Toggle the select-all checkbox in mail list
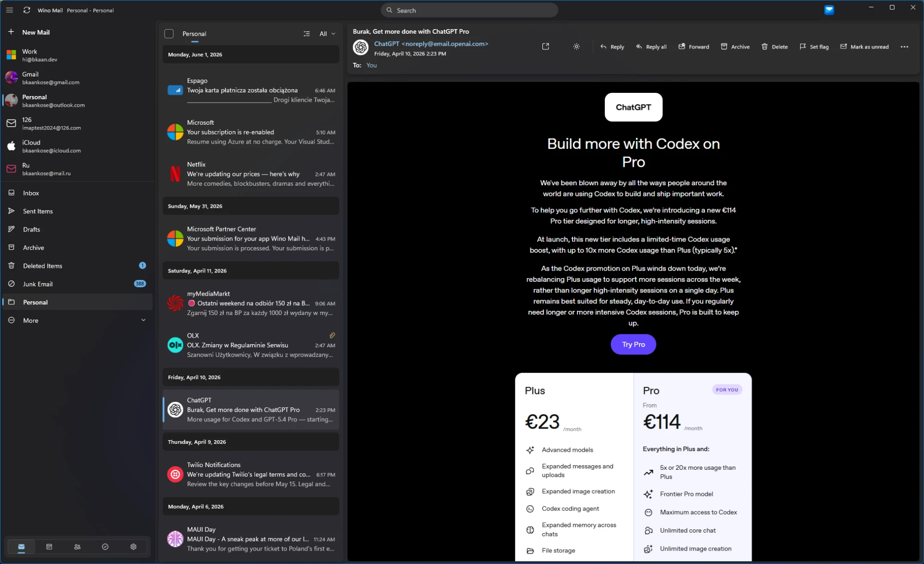 coord(169,34)
